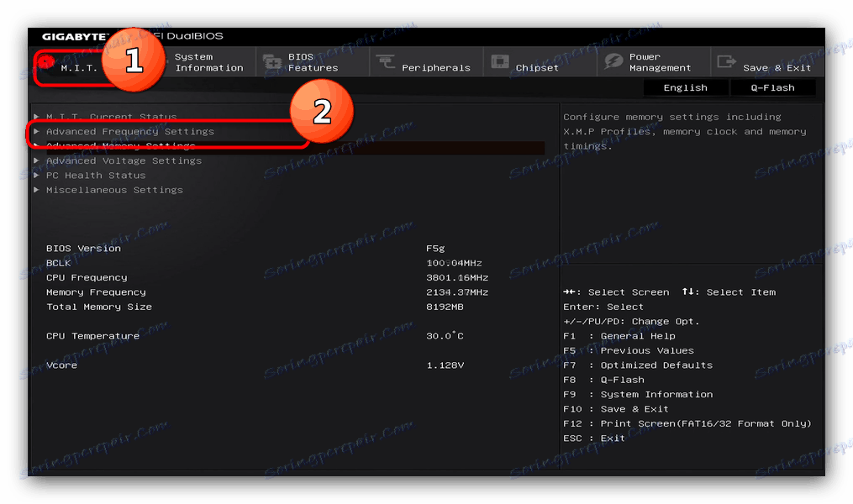Click the Total Memory Size label
853x504 pixels.
point(99,307)
